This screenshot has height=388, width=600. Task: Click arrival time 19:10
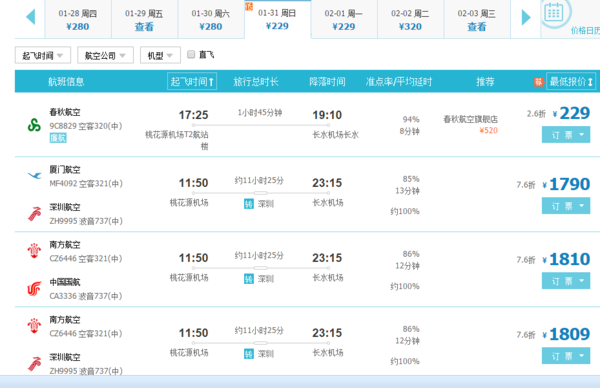click(x=327, y=115)
